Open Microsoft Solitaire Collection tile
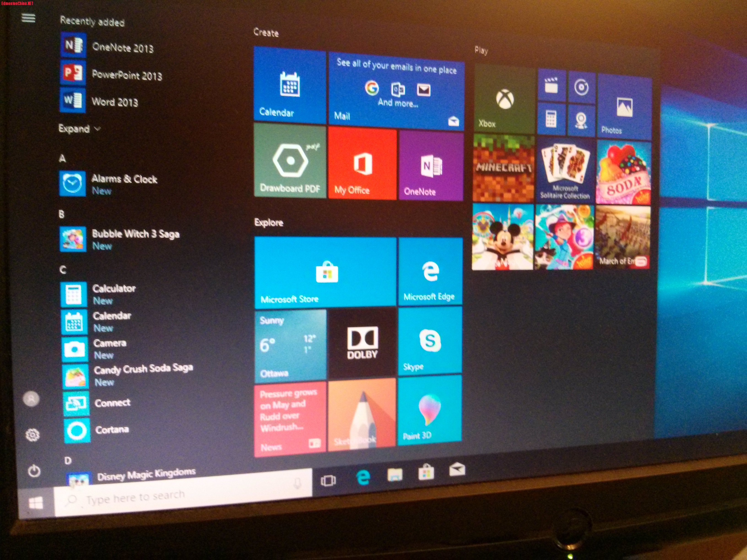Screen dimensions: 747x560 coord(565,170)
